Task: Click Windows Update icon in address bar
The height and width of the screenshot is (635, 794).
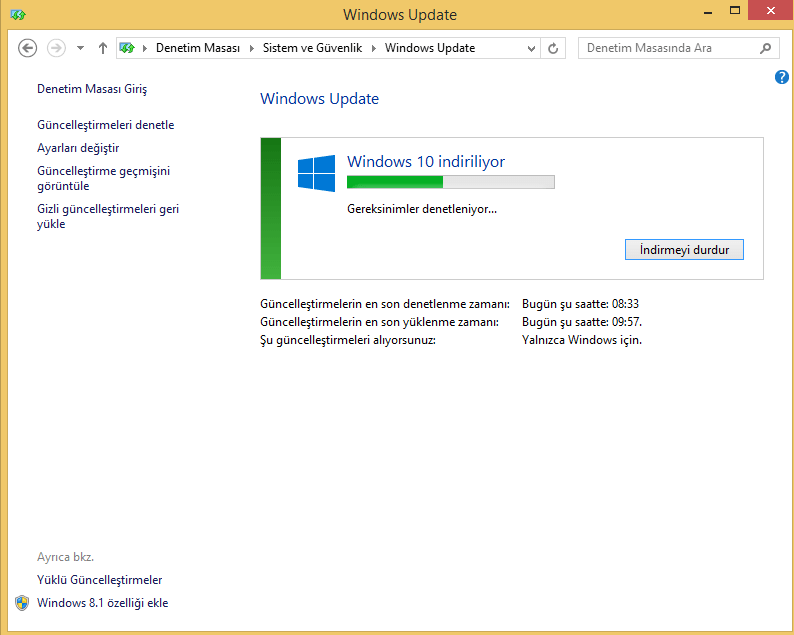Action: [127, 48]
